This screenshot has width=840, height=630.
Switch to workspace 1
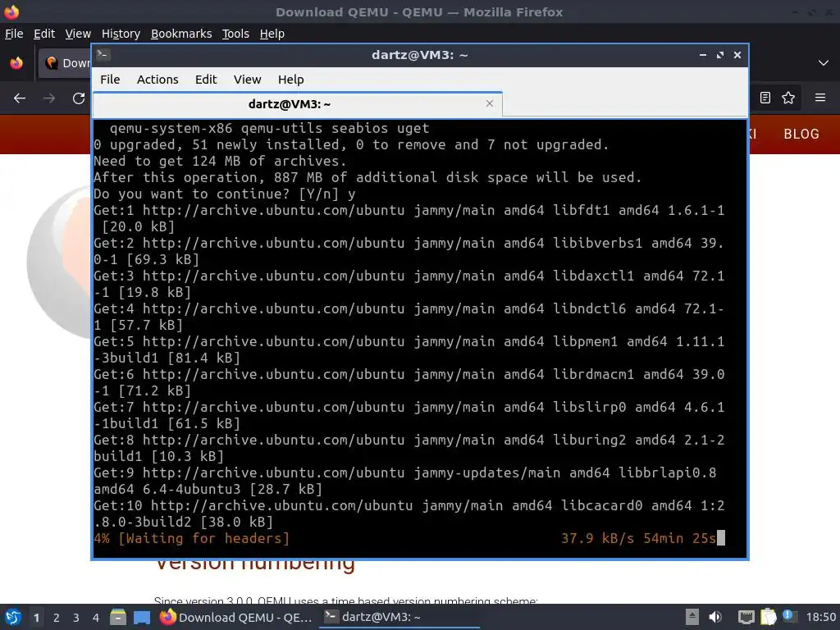(36, 618)
